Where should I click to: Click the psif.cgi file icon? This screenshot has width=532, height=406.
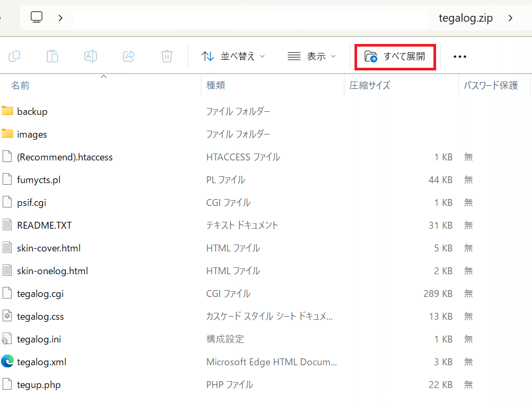(x=7, y=202)
